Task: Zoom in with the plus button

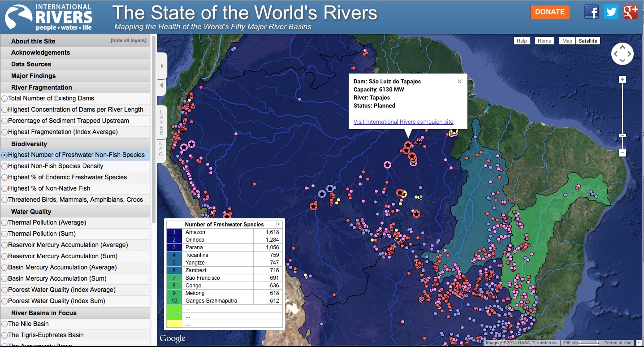Action: [x=622, y=80]
